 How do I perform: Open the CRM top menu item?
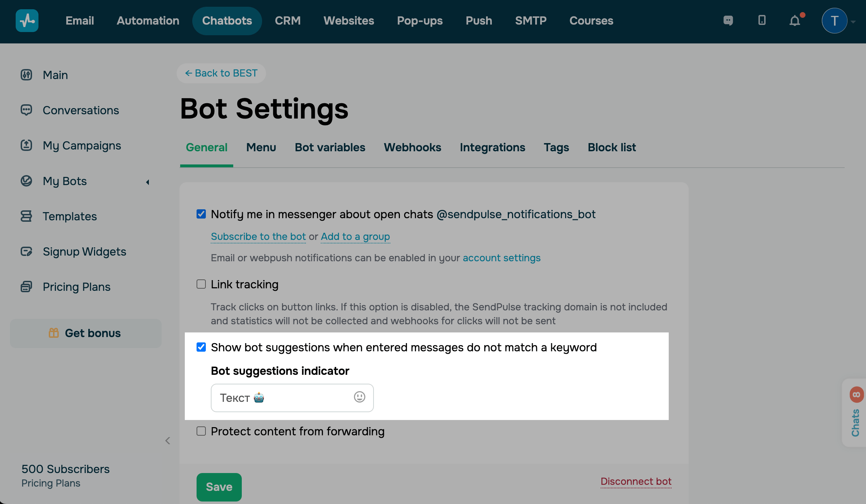coord(287,21)
